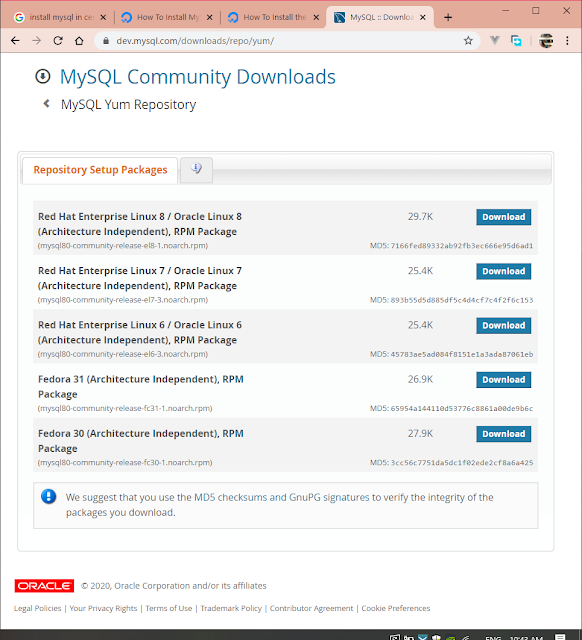Click the 27.9K file size value
Viewport: 582px width, 640px height.
pyautogui.click(x=420, y=433)
